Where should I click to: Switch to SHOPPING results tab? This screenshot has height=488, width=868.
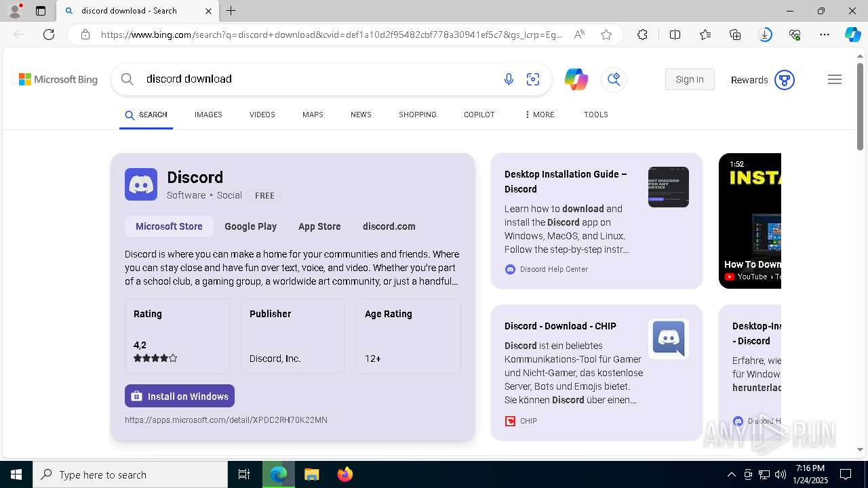[418, 115]
